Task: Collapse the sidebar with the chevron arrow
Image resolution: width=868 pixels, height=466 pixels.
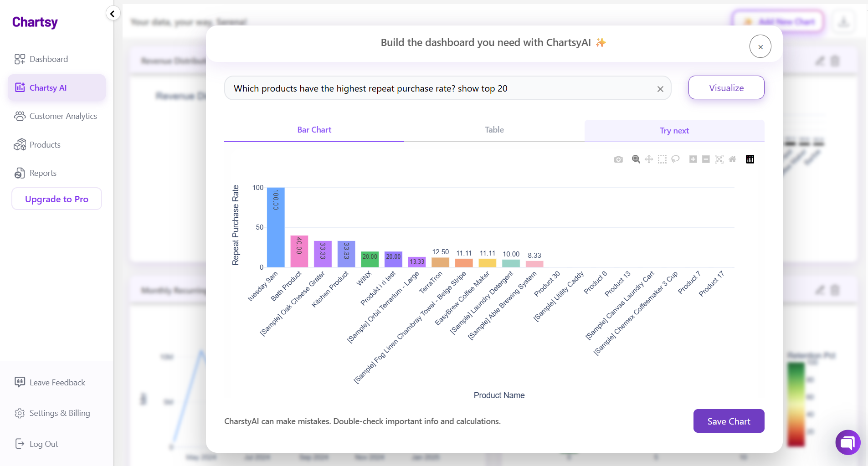Action: (112, 13)
